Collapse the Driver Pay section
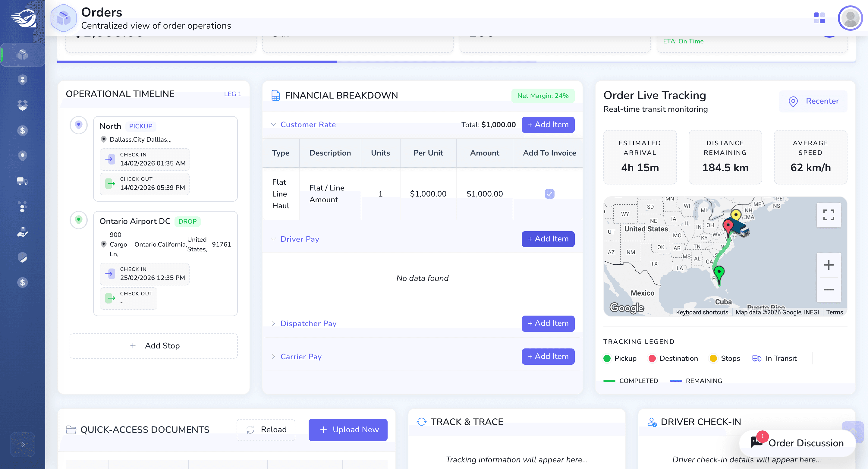 (x=273, y=239)
